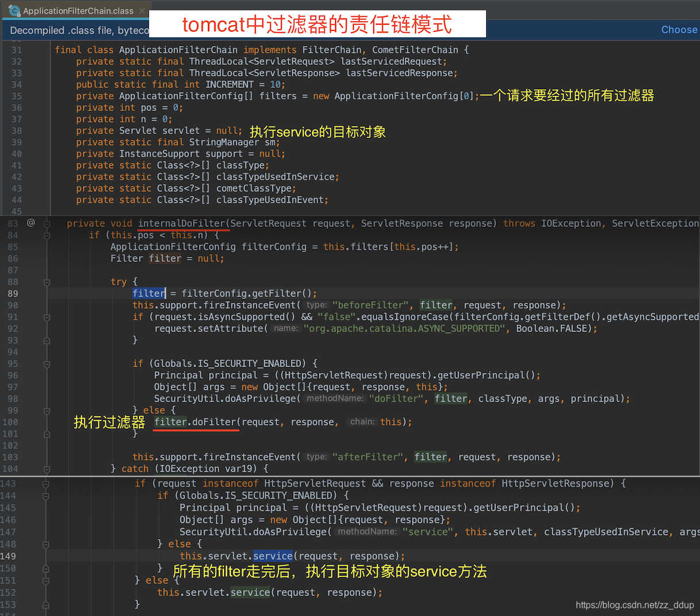Collapse the isAsyncSupported if fold at line 91

point(47,317)
